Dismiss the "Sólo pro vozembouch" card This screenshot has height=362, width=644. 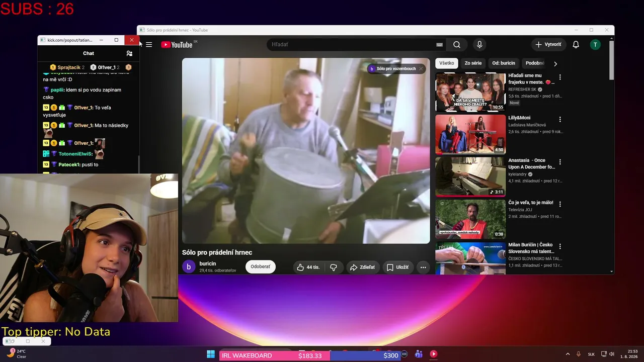coord(421,69)
